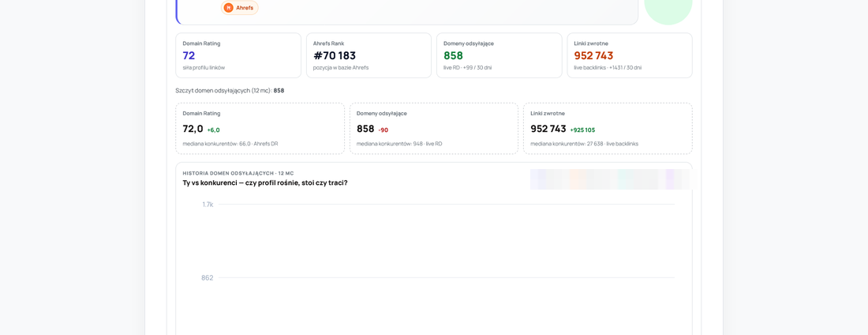Click the 'siła profilu linków' caption
Screen dimensions: 868x335
tap(204, 68)
